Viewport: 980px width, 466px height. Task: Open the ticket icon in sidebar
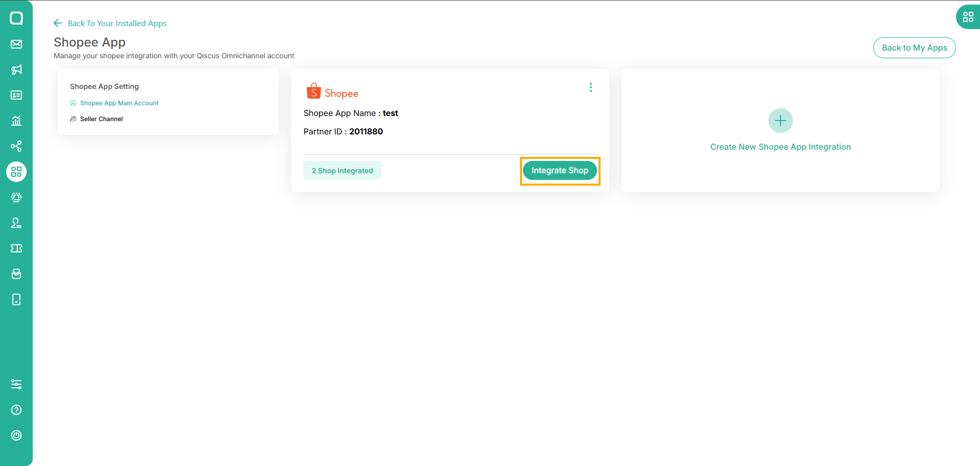pyautogui.click(x=16, y=248)
